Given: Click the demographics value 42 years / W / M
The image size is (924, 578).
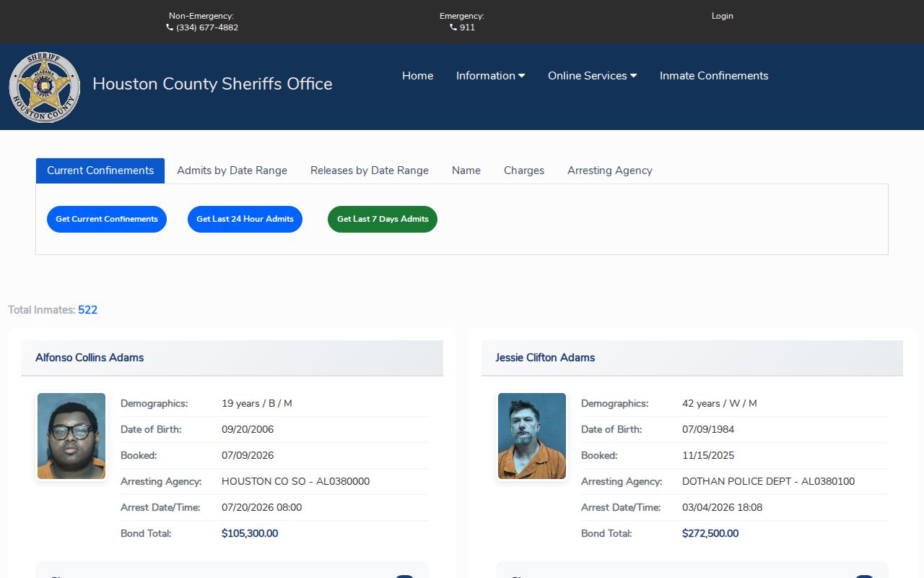Looking at the screenshot, I should pos(720,404).
